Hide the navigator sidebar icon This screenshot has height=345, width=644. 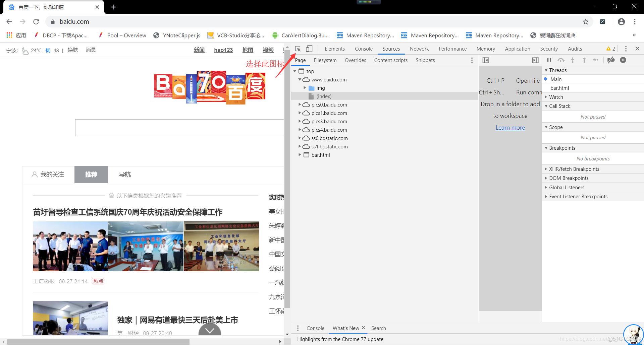pyautogui.click(x=486, y=60)
